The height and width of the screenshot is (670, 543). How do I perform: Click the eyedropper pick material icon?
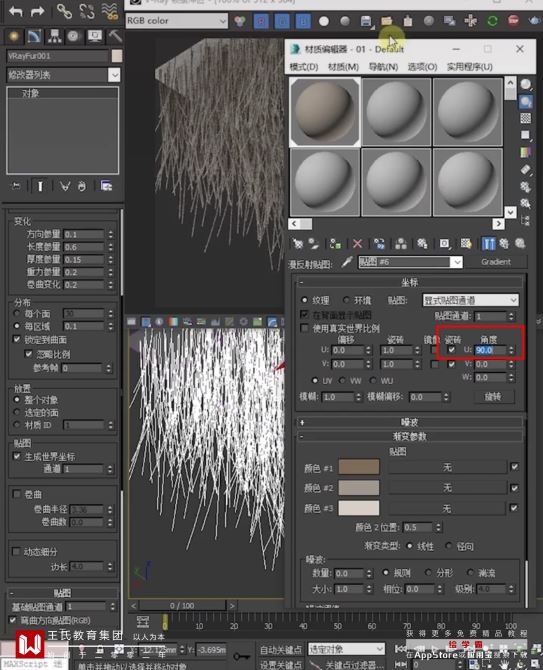[x=346, y=262]
